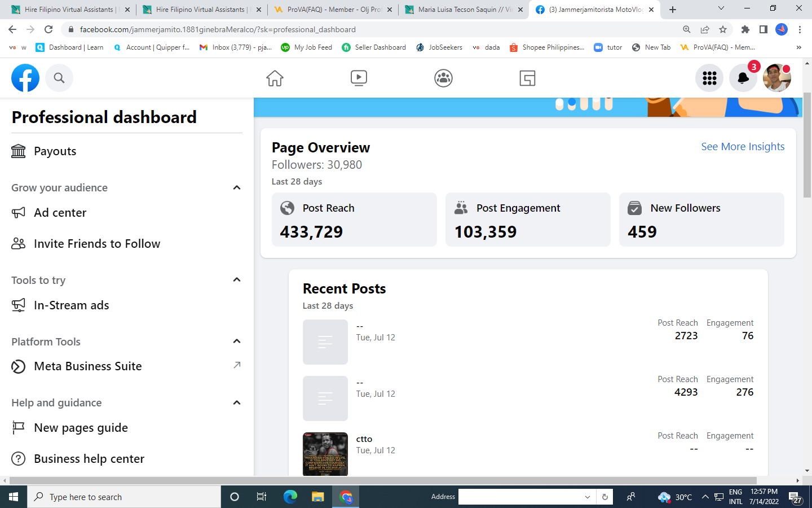Screen dimensions: 812x508
Task: Open Windows notification center icon
Action: coord(796,497)
